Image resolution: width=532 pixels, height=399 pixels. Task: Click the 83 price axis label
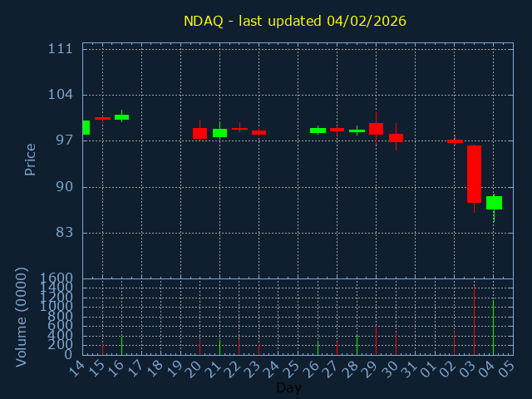point(65,233)
